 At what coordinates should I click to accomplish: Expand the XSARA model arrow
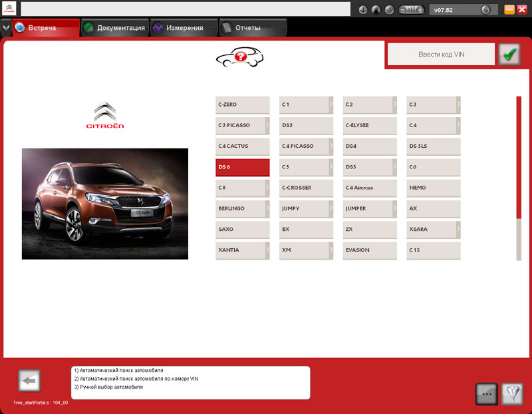(x=458, y=229)
